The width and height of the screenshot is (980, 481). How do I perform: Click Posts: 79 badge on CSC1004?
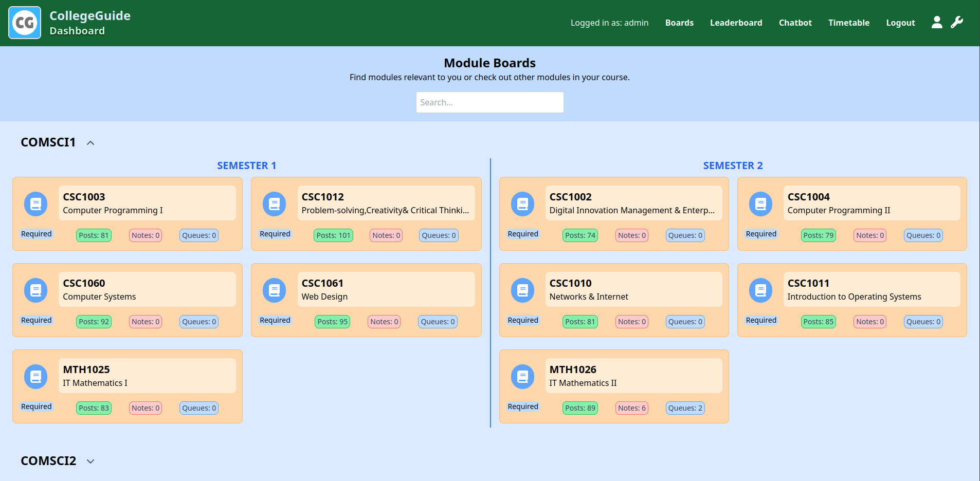[x=818, y=235]
